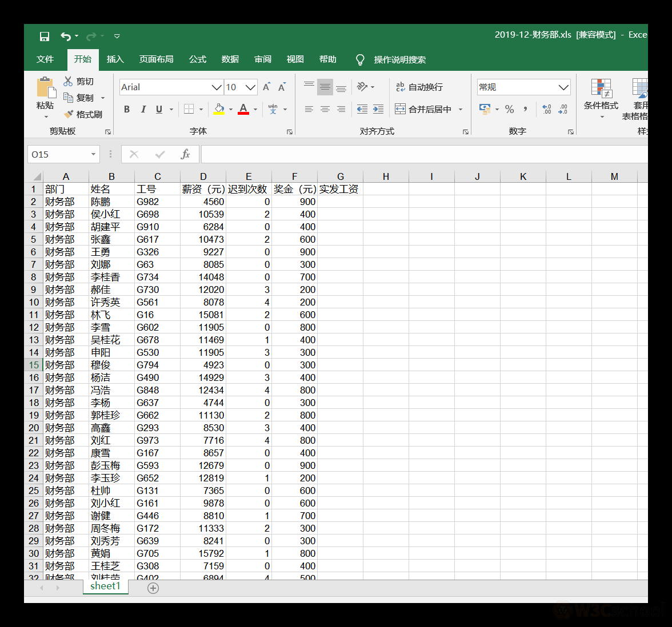Click the Borders icon
Image resolution: width=672 pixels, height=627 pixels.
tap(189, 109)
